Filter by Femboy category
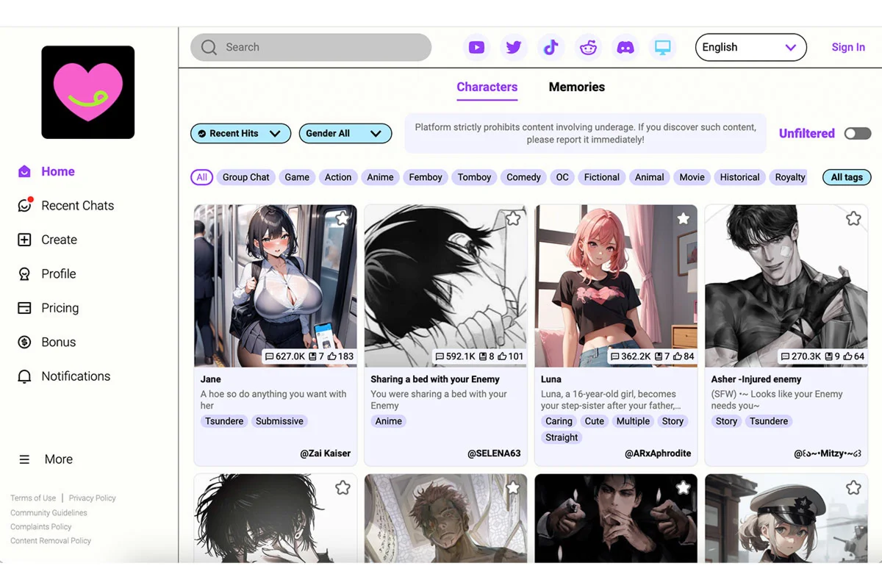 (x=426, y=177)
